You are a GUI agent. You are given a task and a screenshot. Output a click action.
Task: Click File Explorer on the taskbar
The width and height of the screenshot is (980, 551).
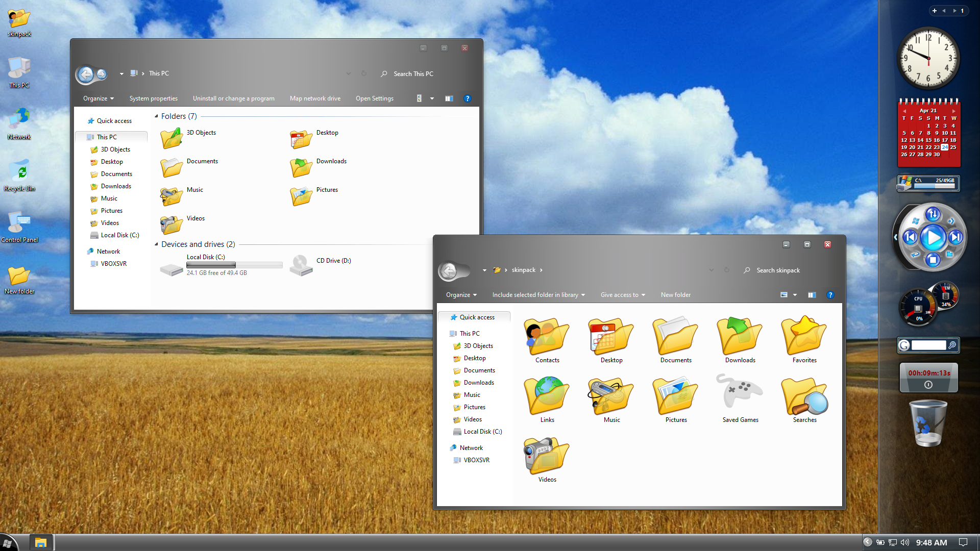coord(41,542)
